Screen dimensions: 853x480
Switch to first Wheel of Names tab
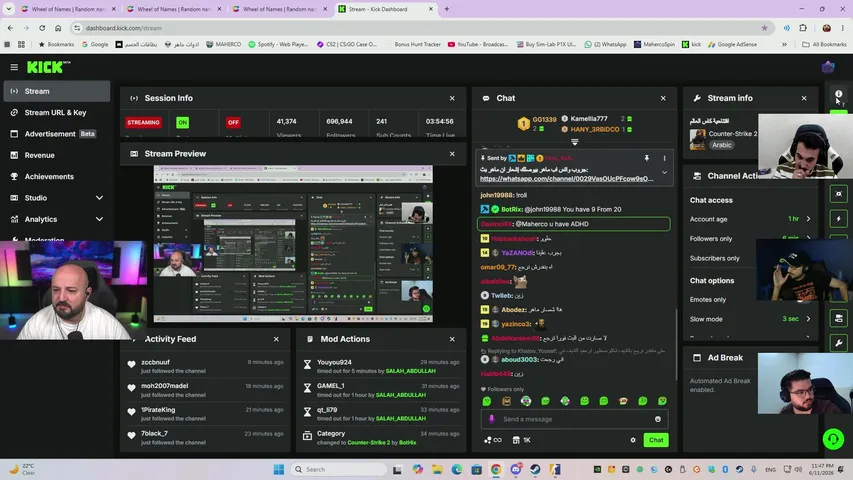click(x=69, y=9)
